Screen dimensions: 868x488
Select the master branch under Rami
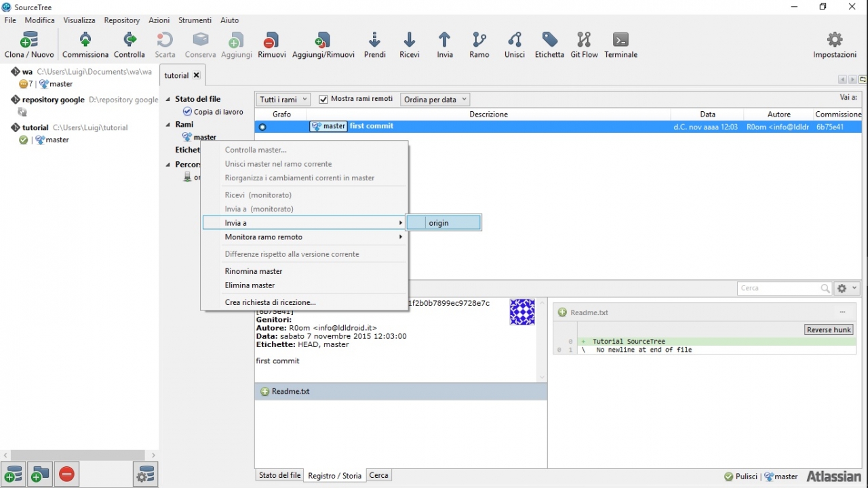pyautogui.click(x=199, y=138)
